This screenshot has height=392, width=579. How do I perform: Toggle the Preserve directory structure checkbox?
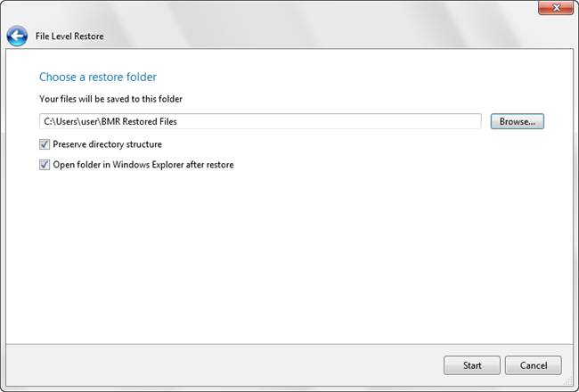tap(45, 143)
